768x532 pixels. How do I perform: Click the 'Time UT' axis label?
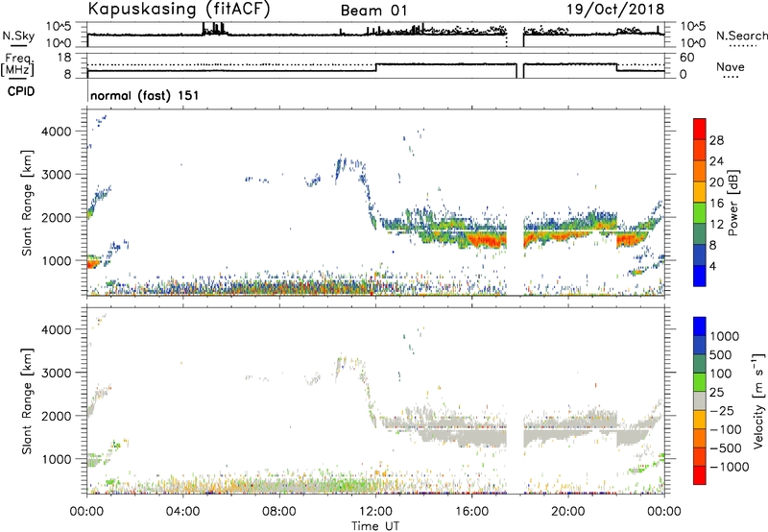point(375,526)
